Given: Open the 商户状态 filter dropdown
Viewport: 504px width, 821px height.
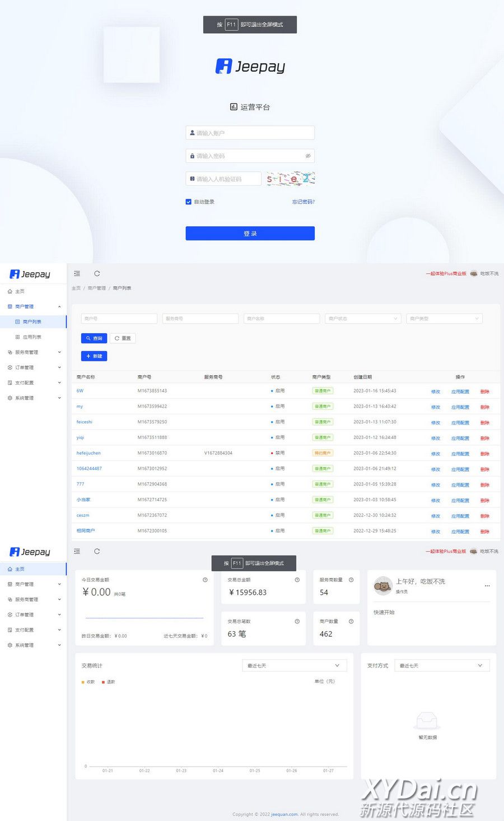Looking at the screenshot, I should [x=362, y=319].
